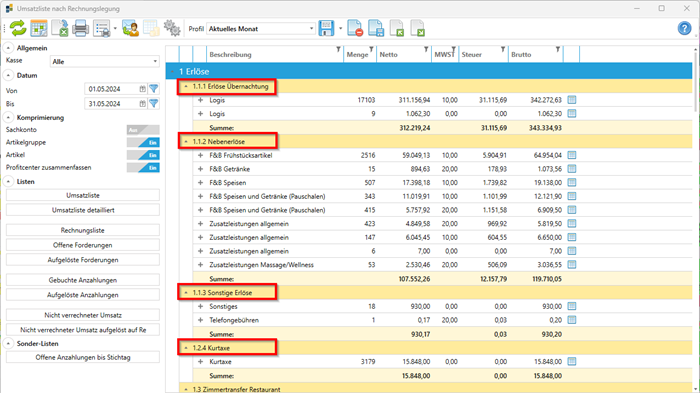Image resolution: width=700 pixels, height=393 pixels.
Task: Click the Beschreibung column filter funnel
Action: click(x=338, y=50)
